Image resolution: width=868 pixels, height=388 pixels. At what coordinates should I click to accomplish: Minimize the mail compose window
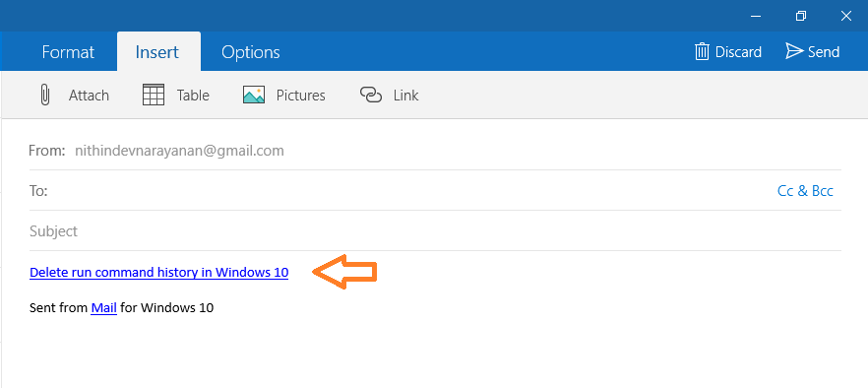click(756, 16)
